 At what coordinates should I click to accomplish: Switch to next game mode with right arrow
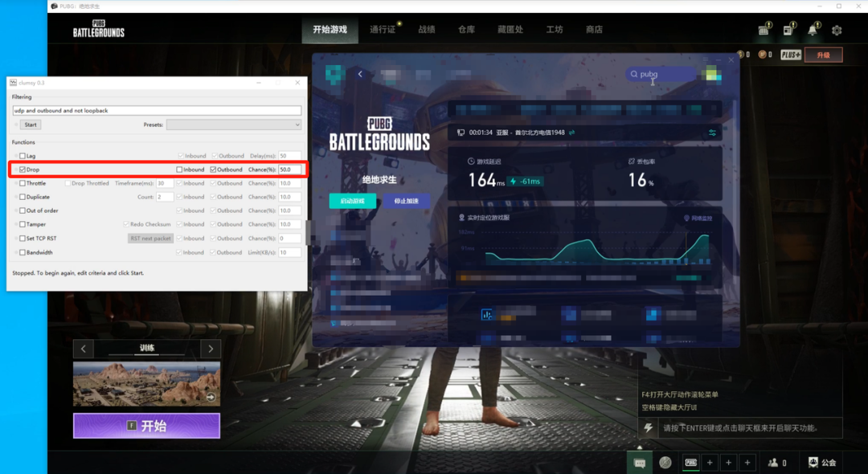pyautogui.click(x=211, y=349)
